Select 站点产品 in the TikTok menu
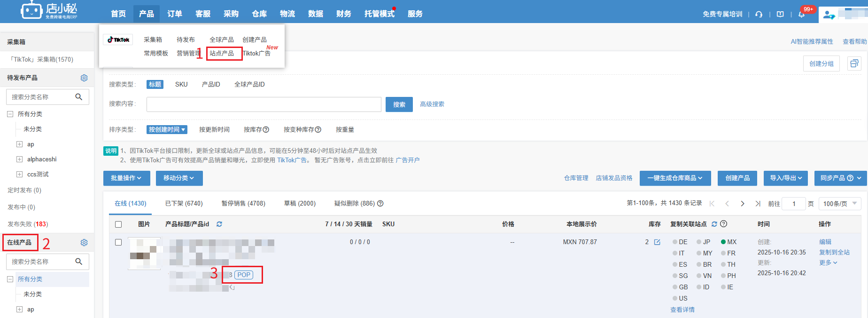 pos(222,53)
